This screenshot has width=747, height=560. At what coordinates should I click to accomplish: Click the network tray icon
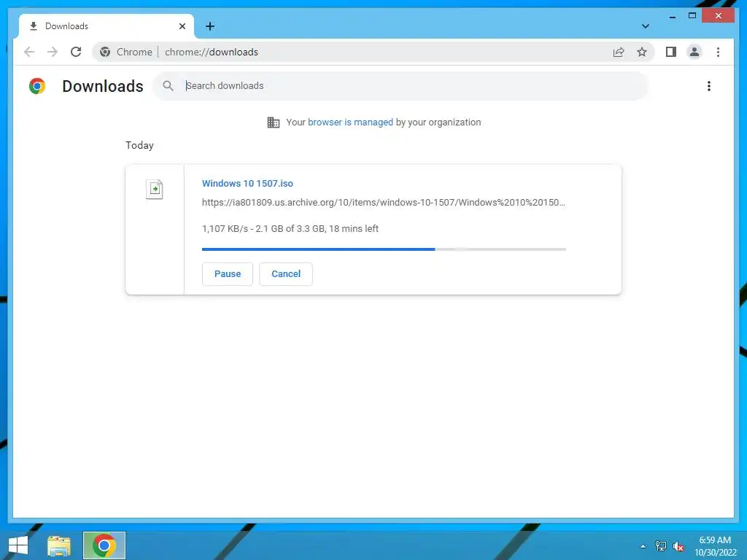point(661,546)
